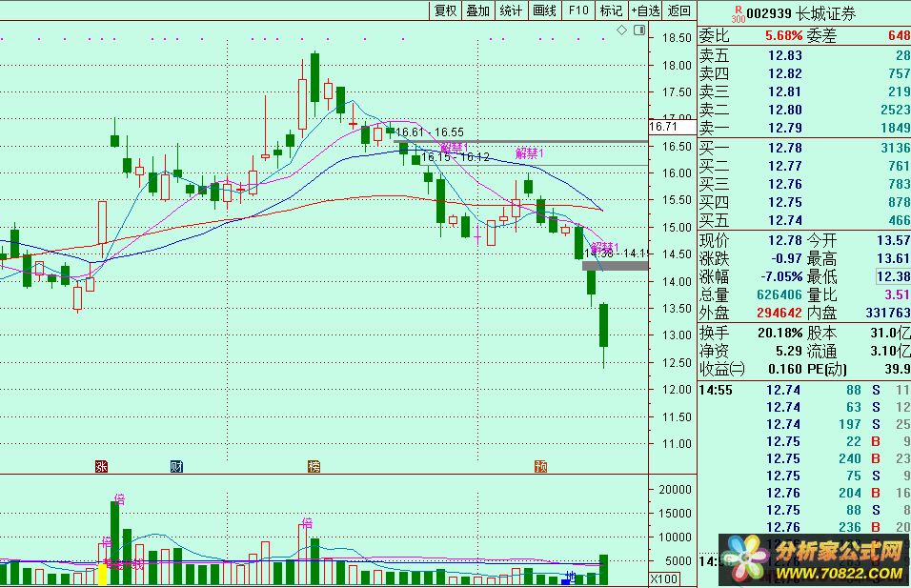
Task: Click the 委差 label
Action: [821, 36]
